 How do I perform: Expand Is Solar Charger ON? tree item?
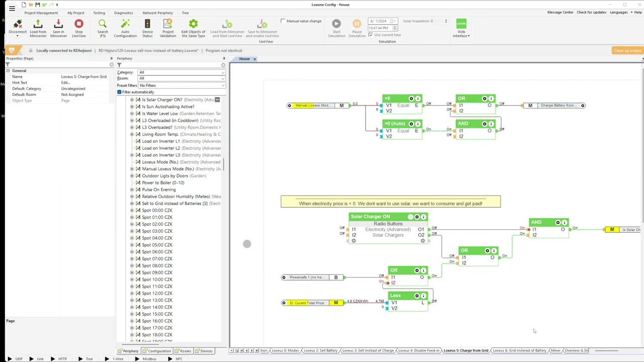coord(132,100)
